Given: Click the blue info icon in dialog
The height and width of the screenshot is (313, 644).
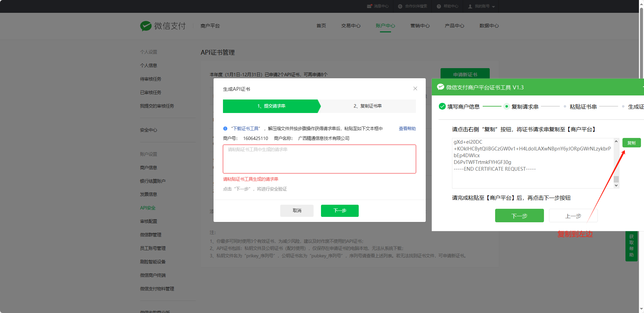Looking at the screenshot, I should pyautogui.click(x=225, y=129).
